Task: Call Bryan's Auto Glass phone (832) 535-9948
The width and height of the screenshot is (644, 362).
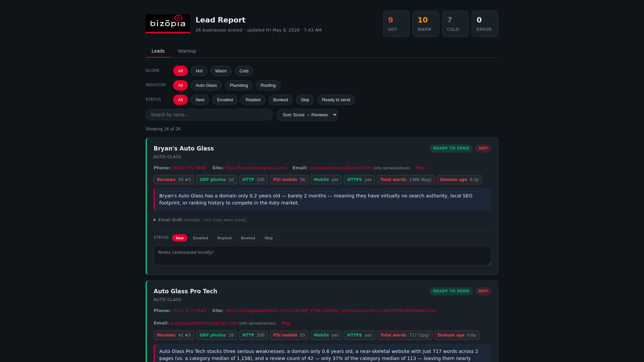Action: point(189,168)
